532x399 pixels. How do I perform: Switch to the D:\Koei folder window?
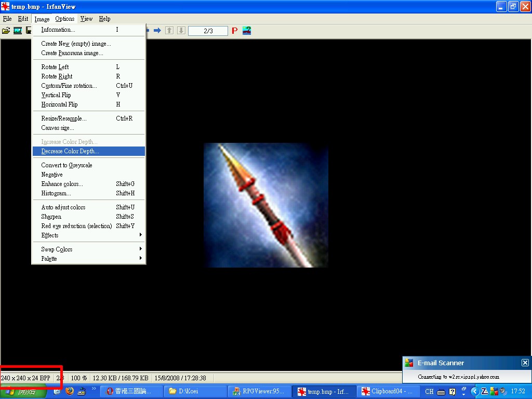195,392
